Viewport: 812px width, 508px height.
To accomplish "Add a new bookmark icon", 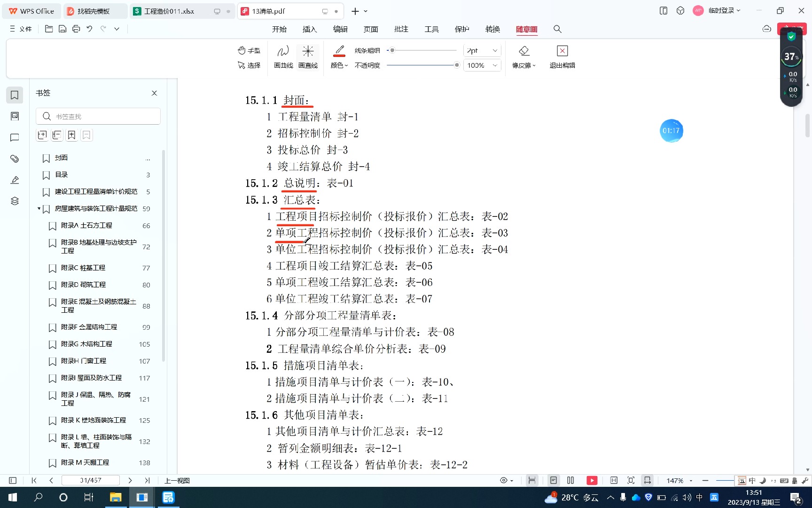I will pos(71,135).
